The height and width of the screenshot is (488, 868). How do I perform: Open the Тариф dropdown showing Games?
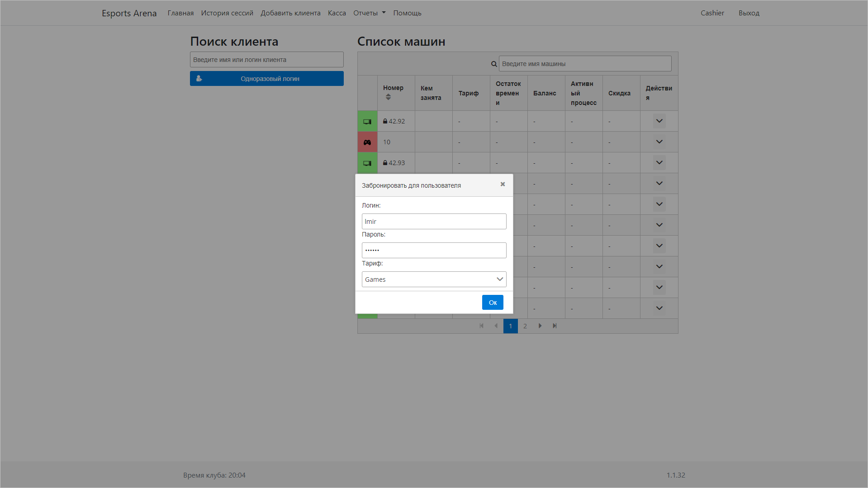pyautogui.click(x=434, y=279)
